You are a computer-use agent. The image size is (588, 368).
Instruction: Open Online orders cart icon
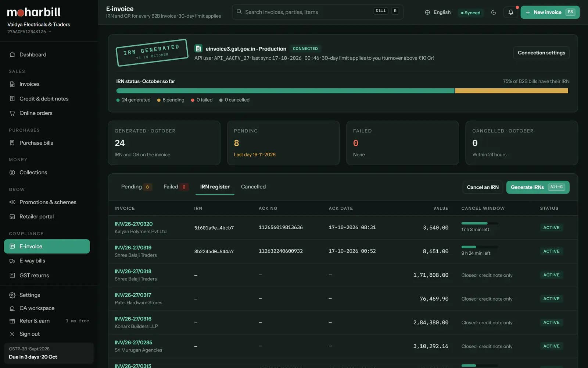tap(12, 113)
